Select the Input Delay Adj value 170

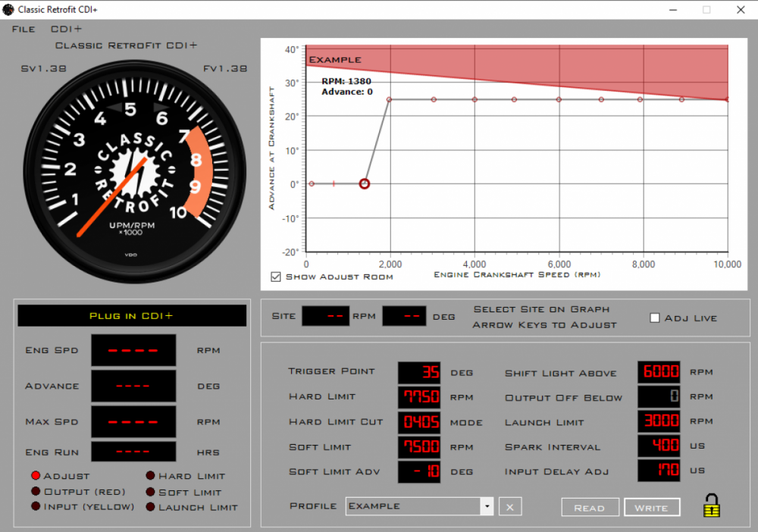point(659,470)
